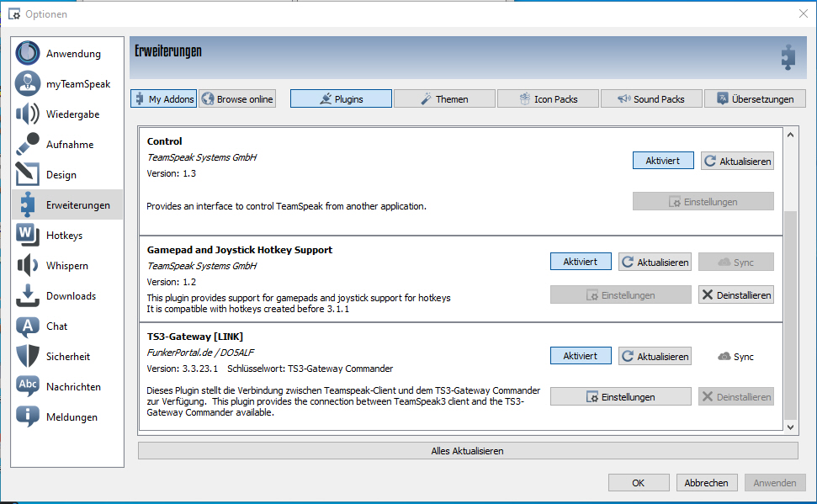Click the plugin list scroll down arrow
The width and height of the screenshot is (817, 504).
(790, 427)
